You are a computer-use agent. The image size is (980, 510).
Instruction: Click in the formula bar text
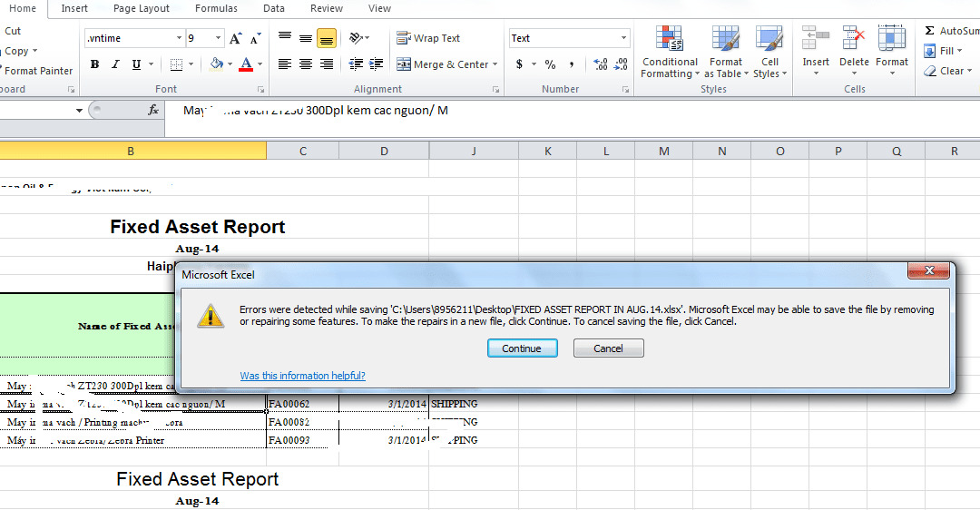[x=315, y=111]
